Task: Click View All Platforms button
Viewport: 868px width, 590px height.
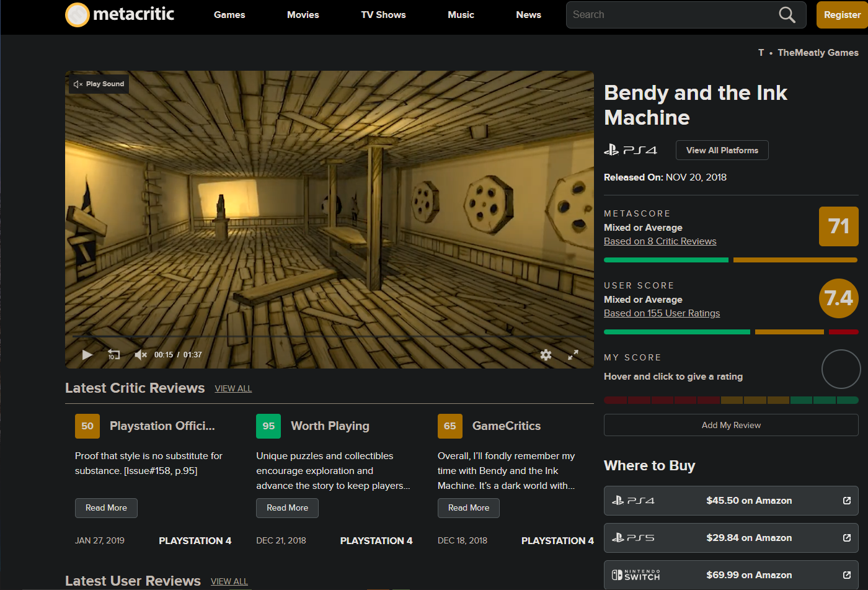Action: pos(722,150)
